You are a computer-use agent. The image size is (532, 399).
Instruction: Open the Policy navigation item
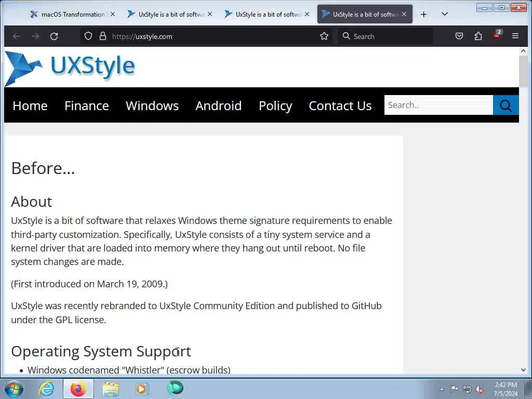point(275,106)
